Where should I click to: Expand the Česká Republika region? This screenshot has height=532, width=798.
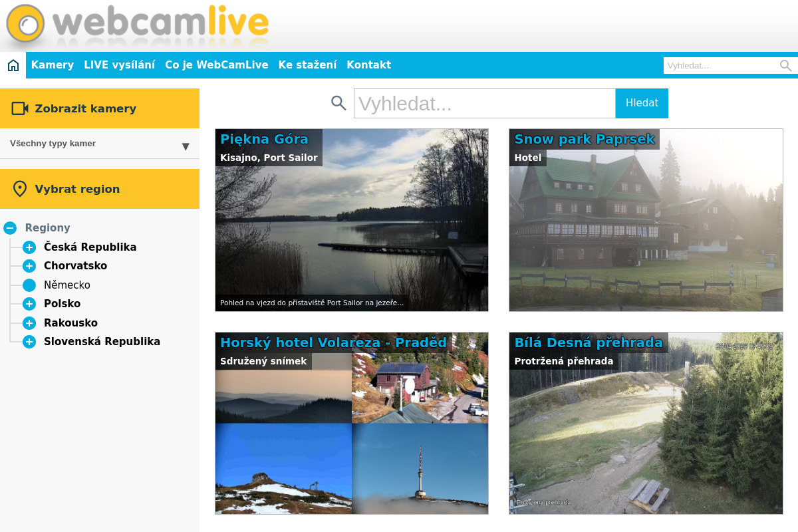point(29,247)
